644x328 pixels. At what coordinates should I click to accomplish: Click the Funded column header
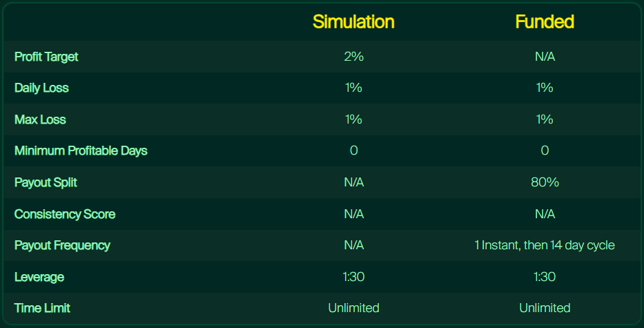545,22
